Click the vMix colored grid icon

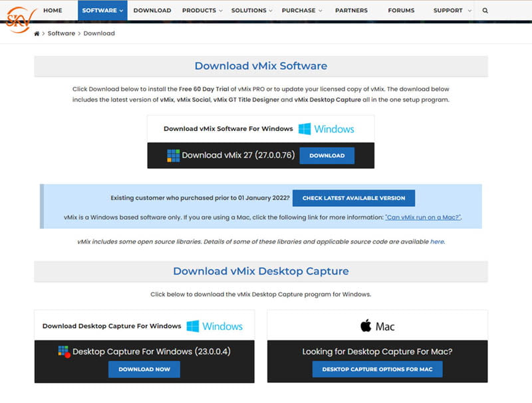[x=173, y=156]
